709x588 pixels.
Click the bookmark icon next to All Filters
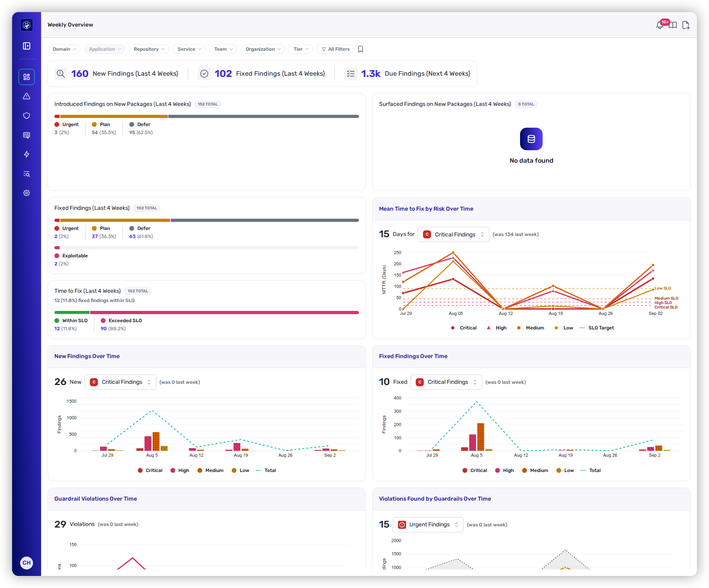coord(361,49)
